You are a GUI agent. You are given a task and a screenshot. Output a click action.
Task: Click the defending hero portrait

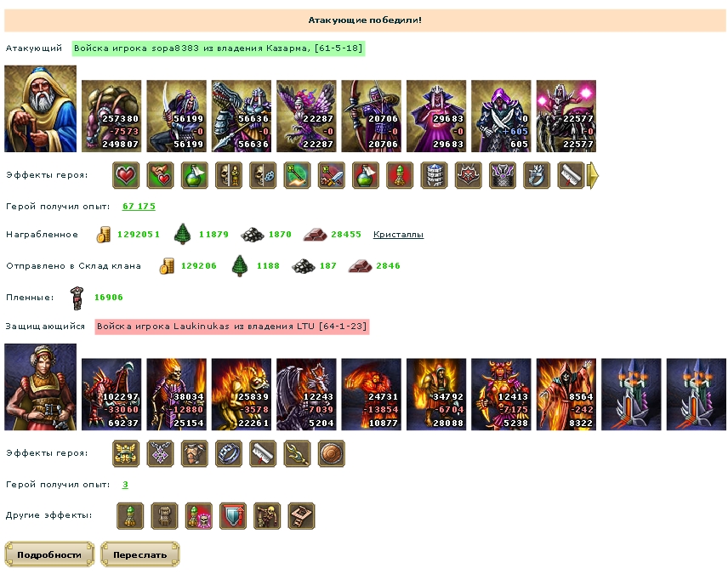(40, 387)
